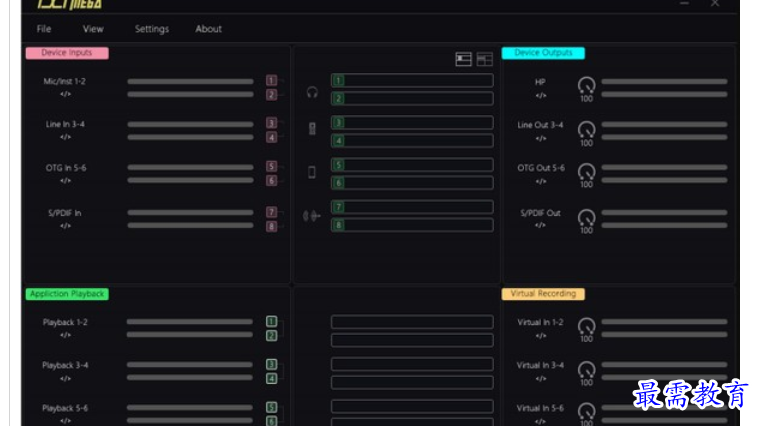
Task: Open routing slot for output channel 1
Action: [x=412, y=81]
